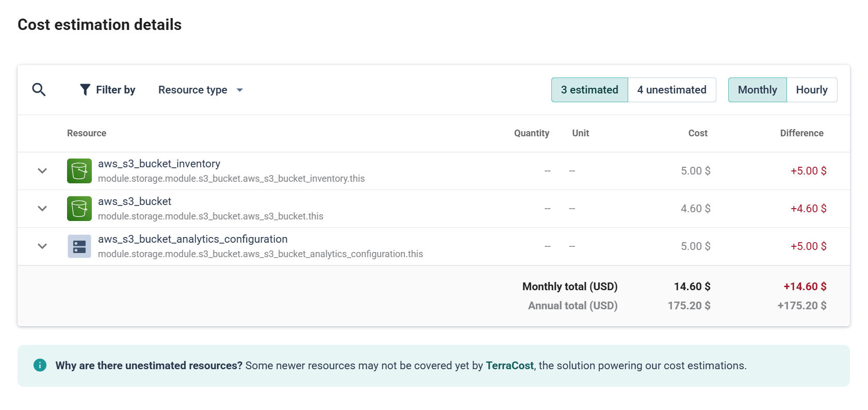This screenshot has height=410, width=868.
Task: Click the Filter by label
Action: coord(116,90)
